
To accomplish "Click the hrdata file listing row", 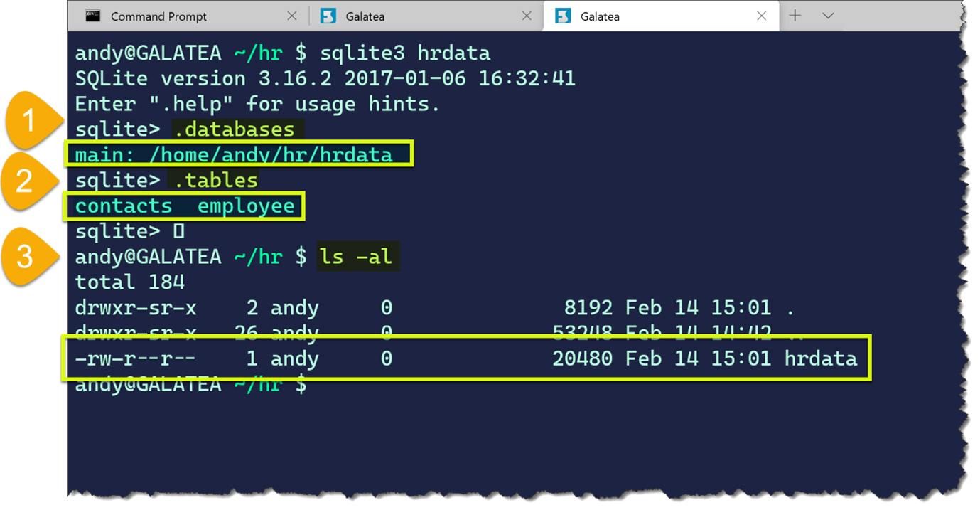I will [466, 358].
